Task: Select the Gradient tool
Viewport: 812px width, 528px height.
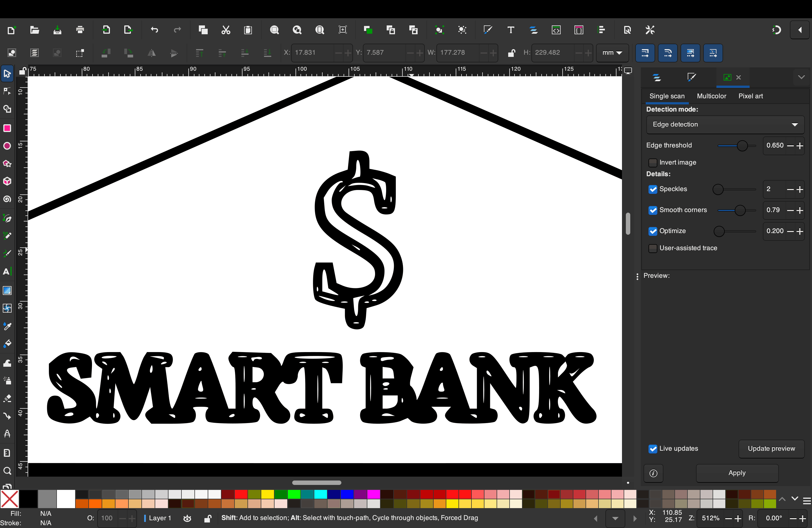Action: pyautogui.click(x=7, y=290)
